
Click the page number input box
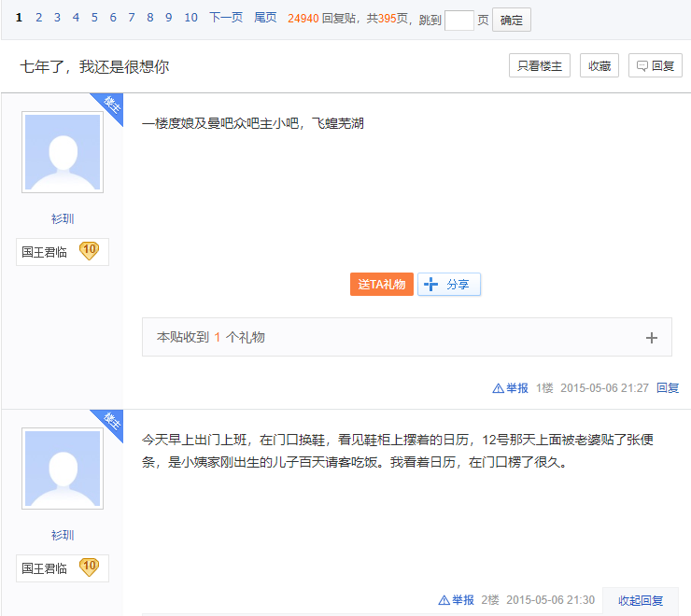coord(458,20)
